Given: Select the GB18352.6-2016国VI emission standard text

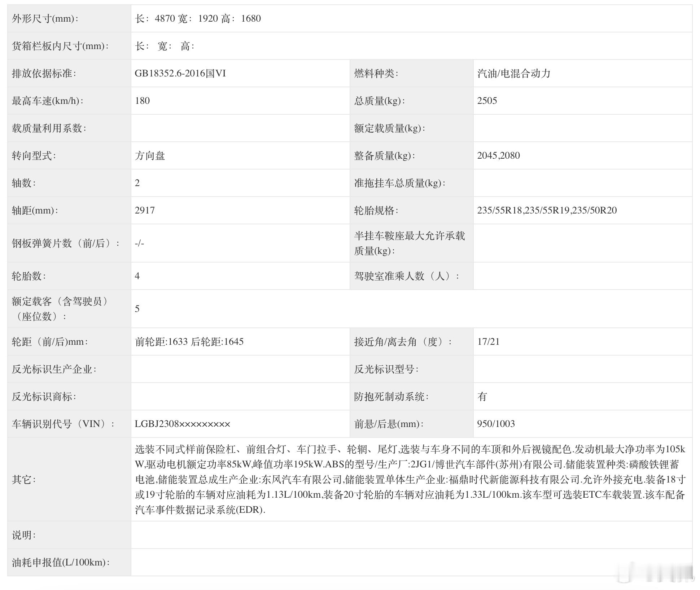Looking at the screenshot, I should click(x=180, y=74).
